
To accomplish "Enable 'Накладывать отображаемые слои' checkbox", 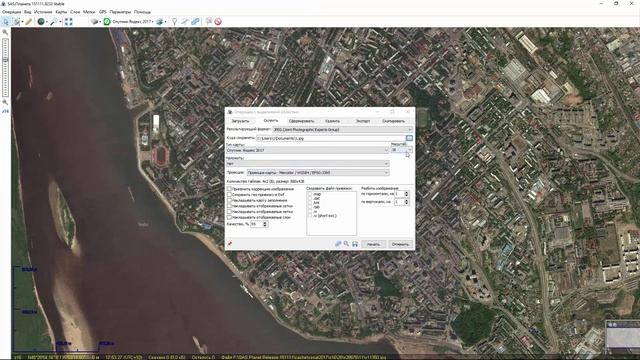I will pos(229,218).
